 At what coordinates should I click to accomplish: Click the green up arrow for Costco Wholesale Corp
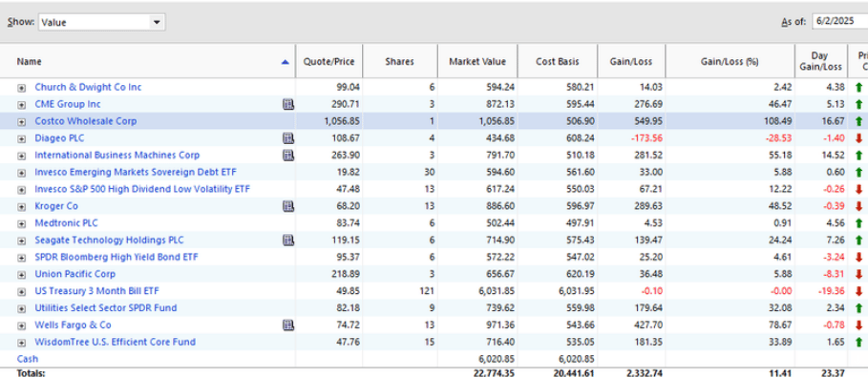[858, 121]
